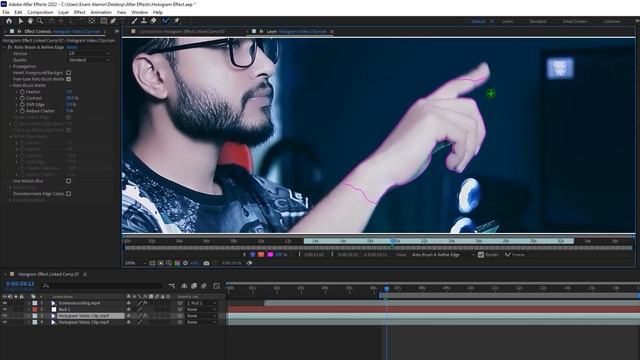Toggle the Render checkbox in the Layer viewer
640x360 pixels.
[481, 255]
